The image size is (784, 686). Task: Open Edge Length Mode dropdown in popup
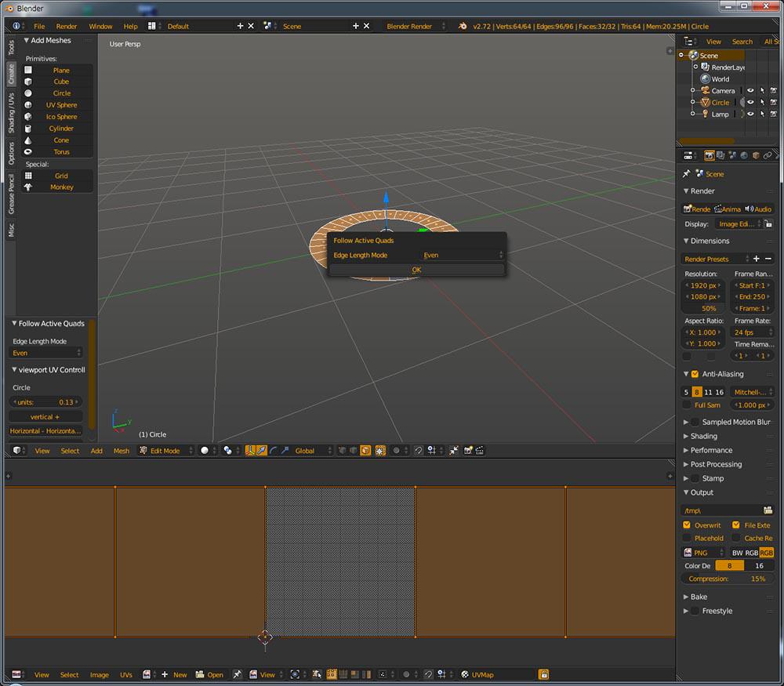coord(462,255)
